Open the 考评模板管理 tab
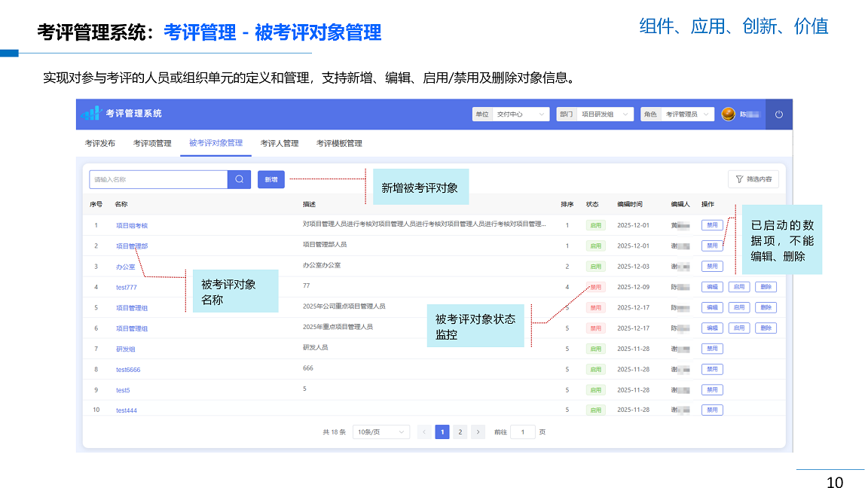868x488 pixels. coord(339,143)
